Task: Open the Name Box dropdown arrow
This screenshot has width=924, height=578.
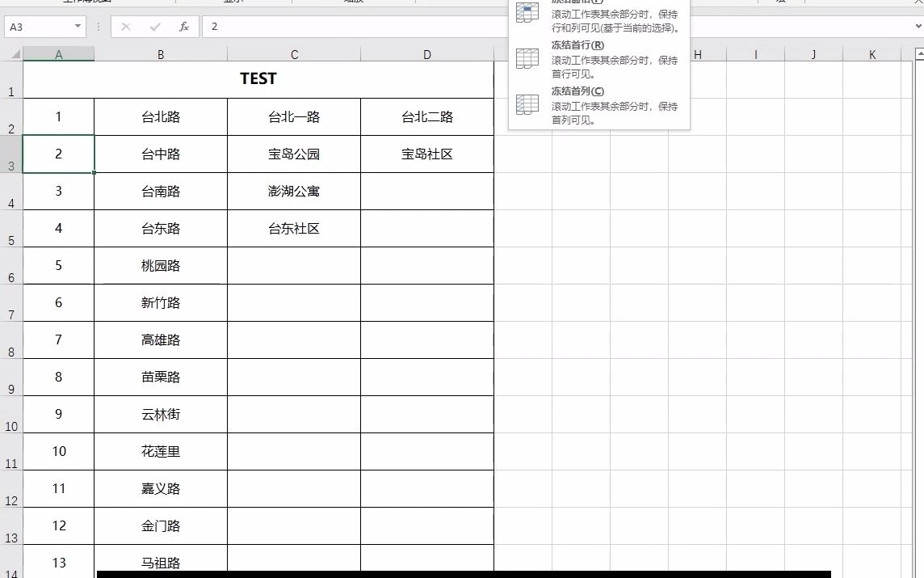Action: click(76, 26)
